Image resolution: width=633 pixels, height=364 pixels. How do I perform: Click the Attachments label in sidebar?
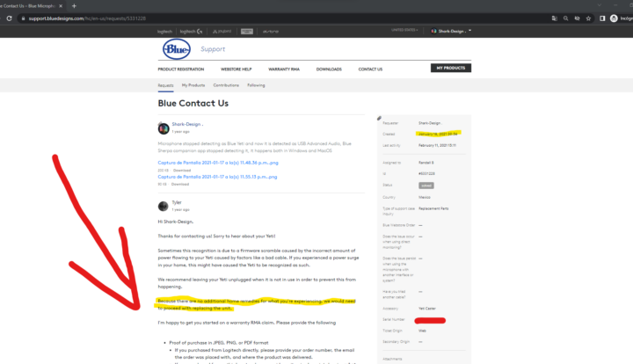(x=392, y=359)
